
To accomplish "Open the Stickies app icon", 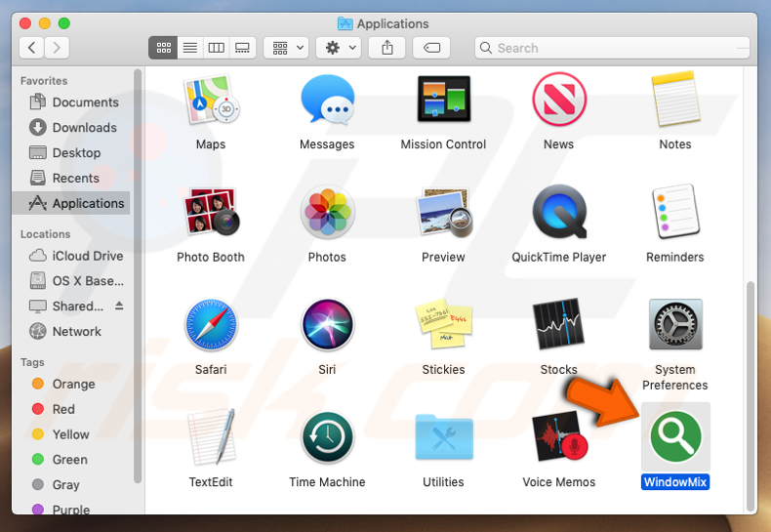I will pos(443,323).
